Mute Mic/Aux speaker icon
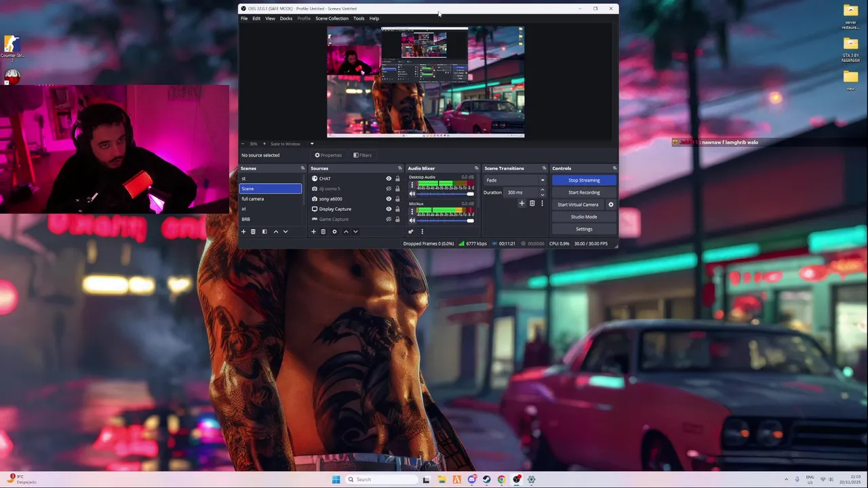Image resolution: width=868 pixels, height=488 pixels. [x=412, y=220]
